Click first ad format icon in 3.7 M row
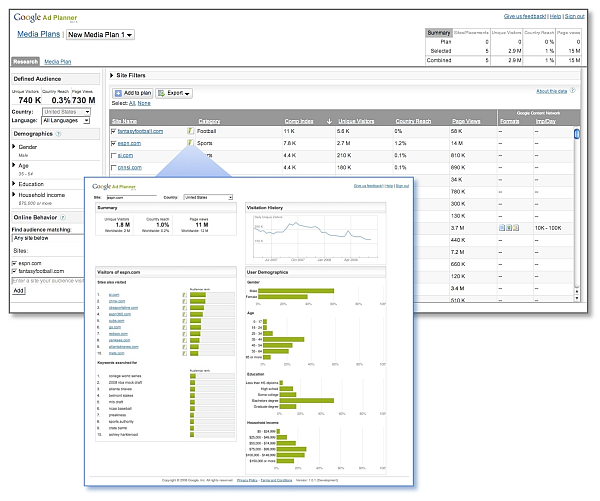This screenshot has width=600, height=501. tap(502, 228)
